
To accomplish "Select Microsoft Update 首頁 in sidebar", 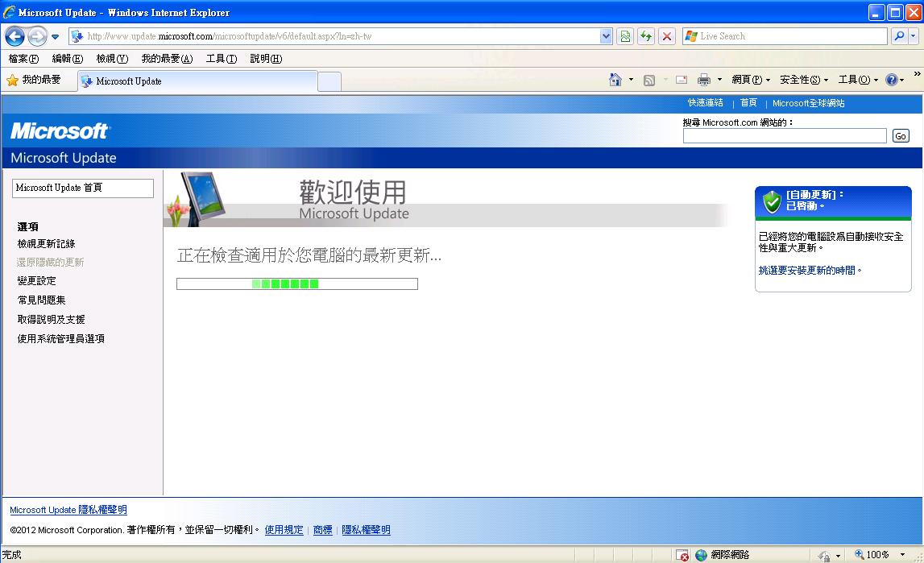I will click(x=82, y=188).
